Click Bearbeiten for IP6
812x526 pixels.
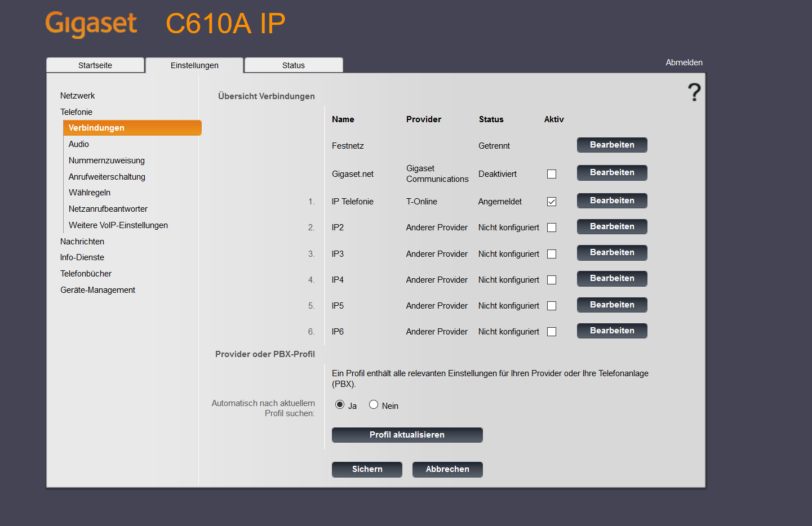click(612, 331)
